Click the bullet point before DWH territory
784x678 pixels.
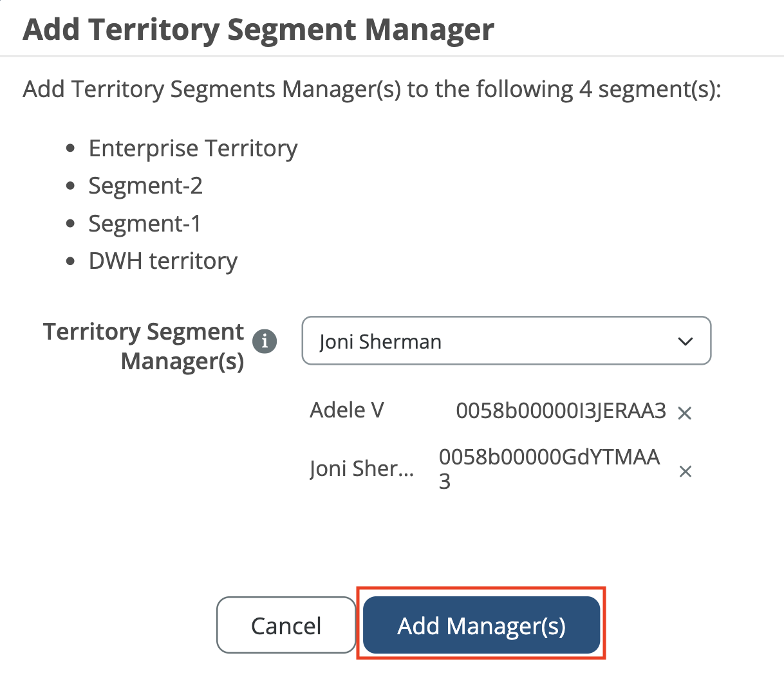pyautogui.click(x=71, y=261)
